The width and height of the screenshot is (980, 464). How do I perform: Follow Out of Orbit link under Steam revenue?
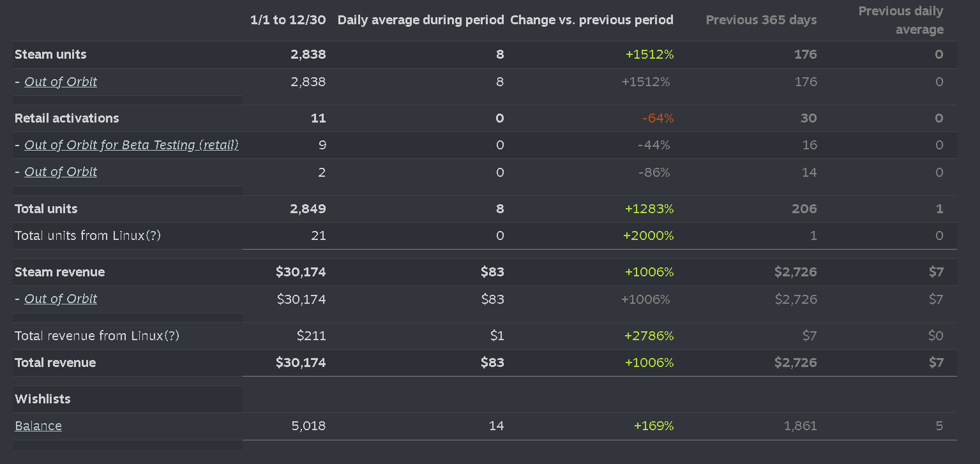pyautogui.click(x=61, y=299)
